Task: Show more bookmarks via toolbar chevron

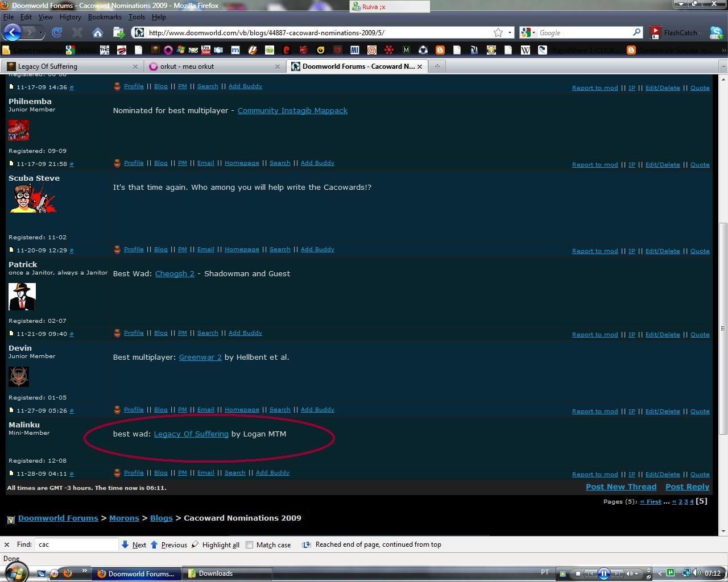Action: [723, 50]
